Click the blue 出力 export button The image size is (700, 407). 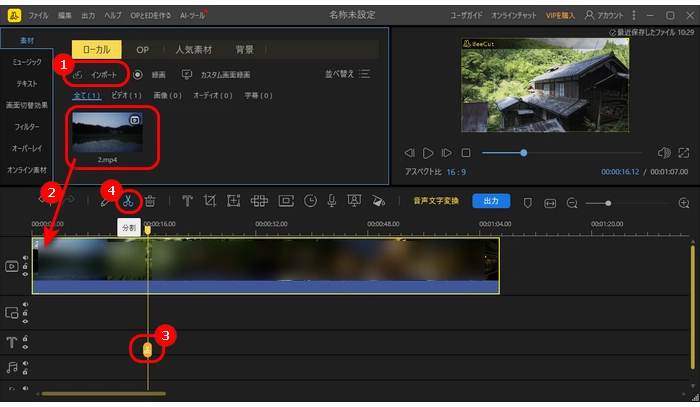(x=490, y=201)
